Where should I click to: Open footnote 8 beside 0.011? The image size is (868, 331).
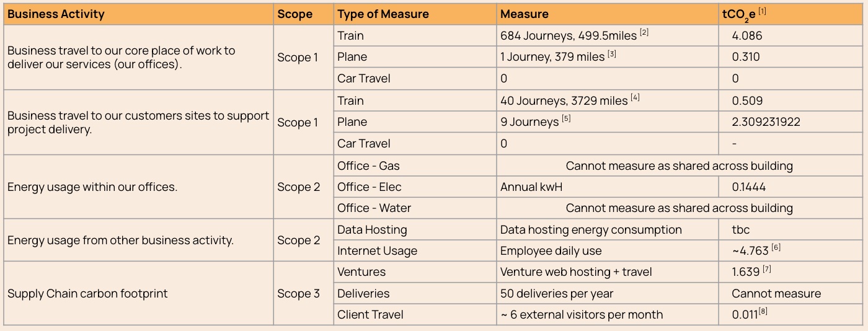click(763, 312)
